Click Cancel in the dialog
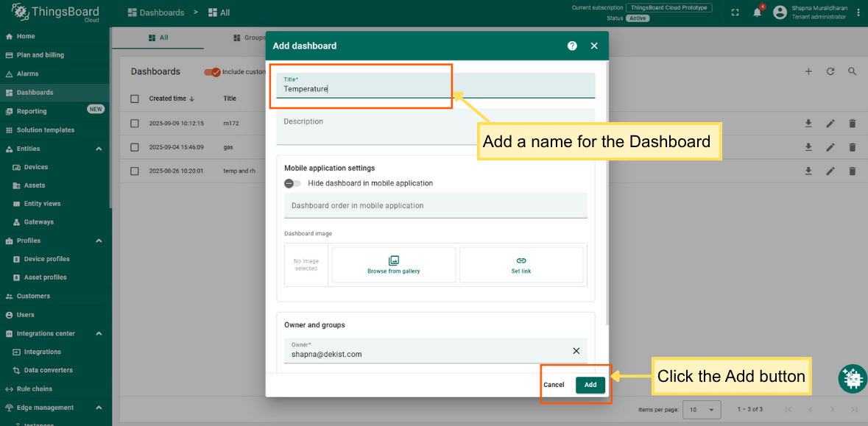 [x=554, y=385]
